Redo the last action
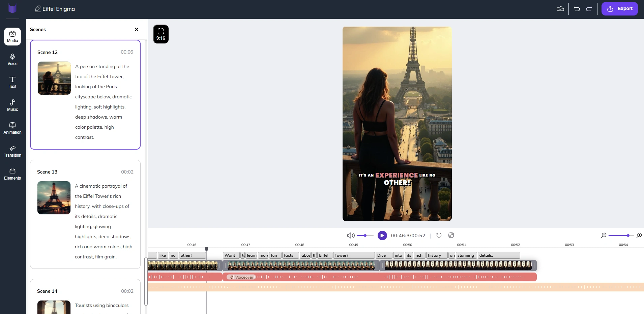The height and width of the screenshot is (314, 644). coord(589,9)
